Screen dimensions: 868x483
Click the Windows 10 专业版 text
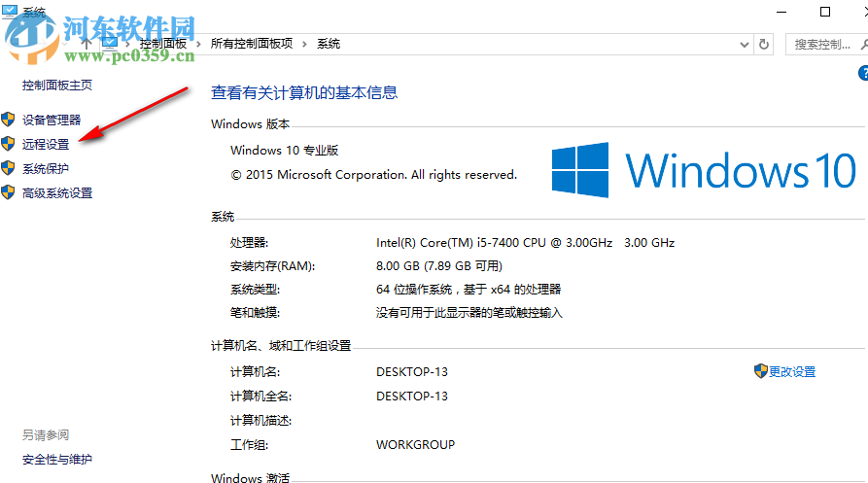[x=284, y=150]
